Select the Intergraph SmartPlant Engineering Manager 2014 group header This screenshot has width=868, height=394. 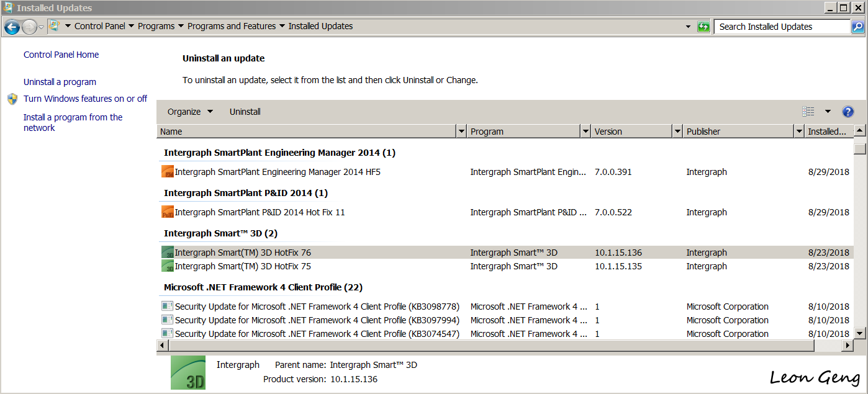279,153
